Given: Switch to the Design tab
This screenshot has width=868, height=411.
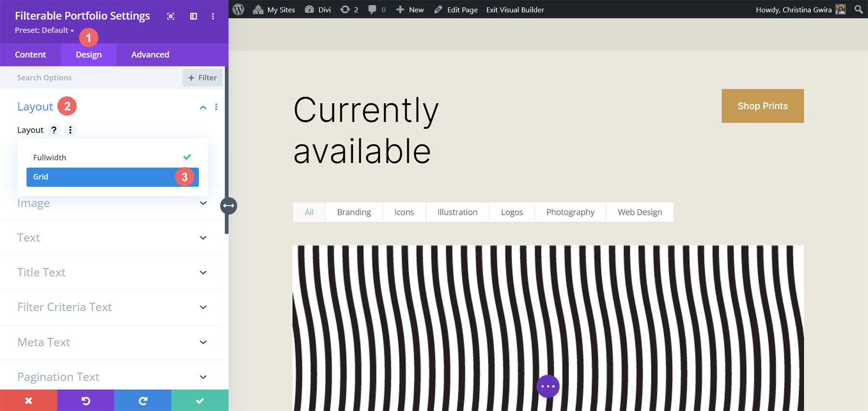Looking at the screenshot, I should pyautogui.click(x=89, y=54).
